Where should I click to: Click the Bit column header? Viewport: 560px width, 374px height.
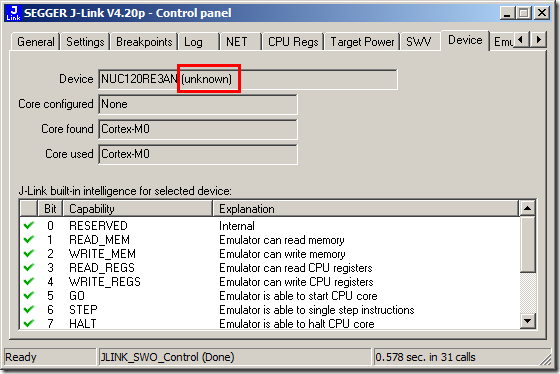(50, 209)
